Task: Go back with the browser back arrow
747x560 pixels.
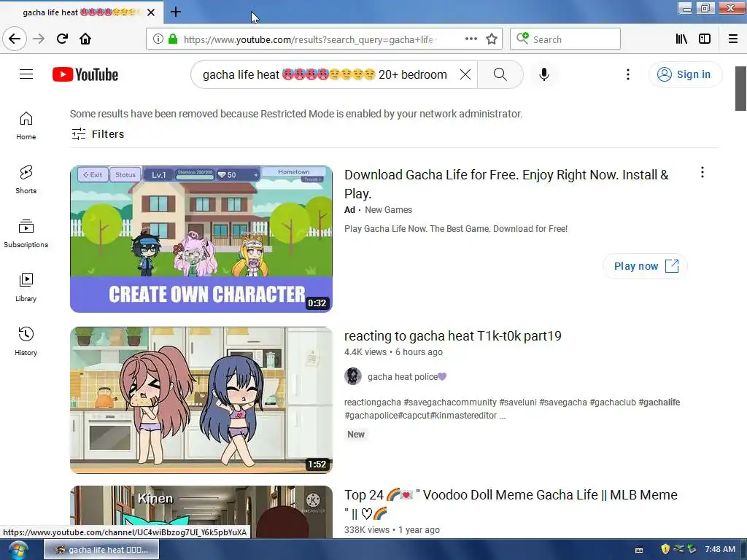Action: (x=15, y=39)
